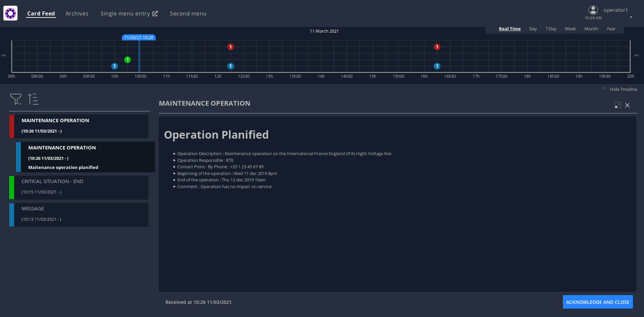This screenshot has width=644, height=317.
Task: Open the operator1 account dropdown
Action: click(x=631, y=17)
